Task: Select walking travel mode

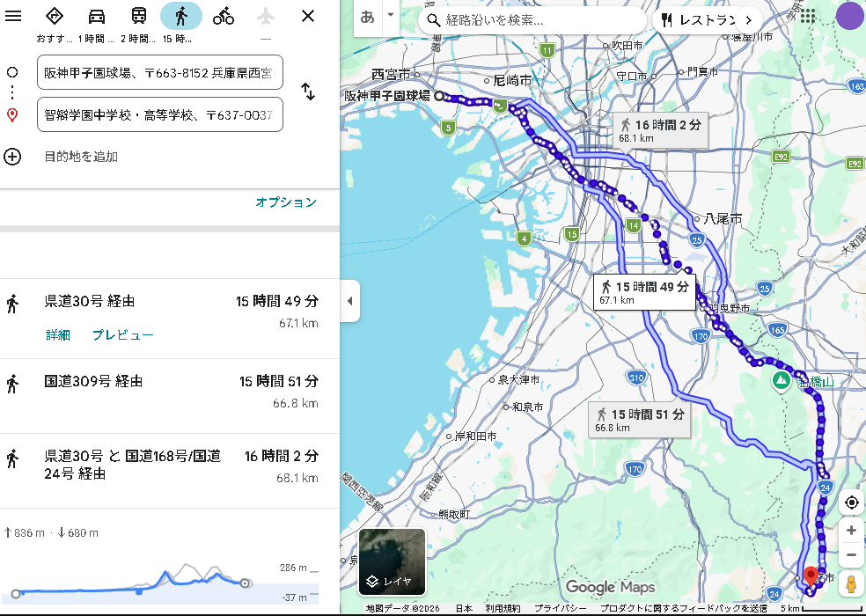Action: point(181,16)
